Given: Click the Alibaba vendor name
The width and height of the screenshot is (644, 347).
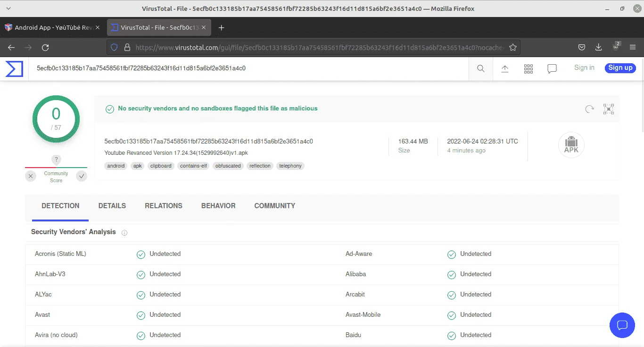Looking at the screenshot, I should [x=356, y=274].
